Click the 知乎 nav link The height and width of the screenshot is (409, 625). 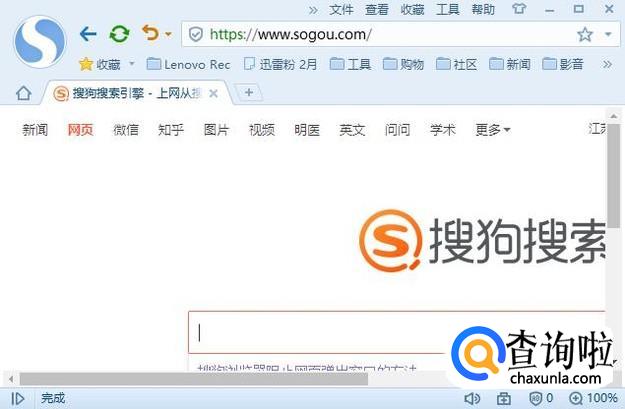coord(171,130)
